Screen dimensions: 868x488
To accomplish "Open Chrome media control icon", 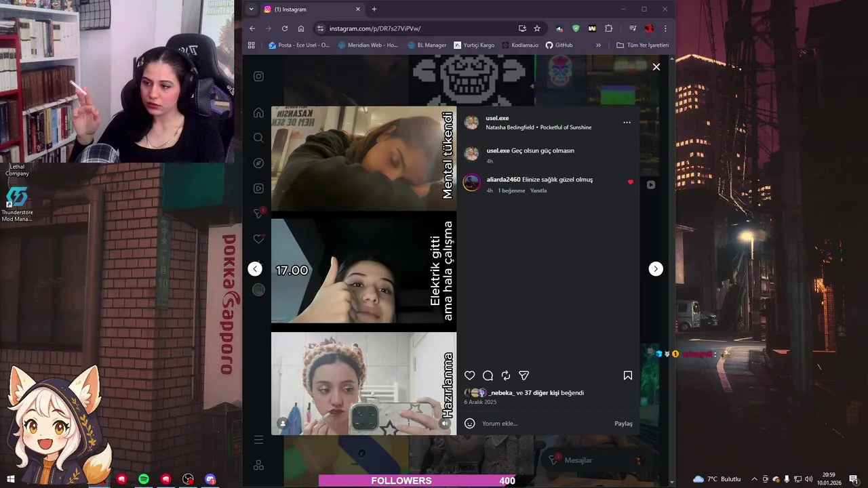I will coord(633,28).
